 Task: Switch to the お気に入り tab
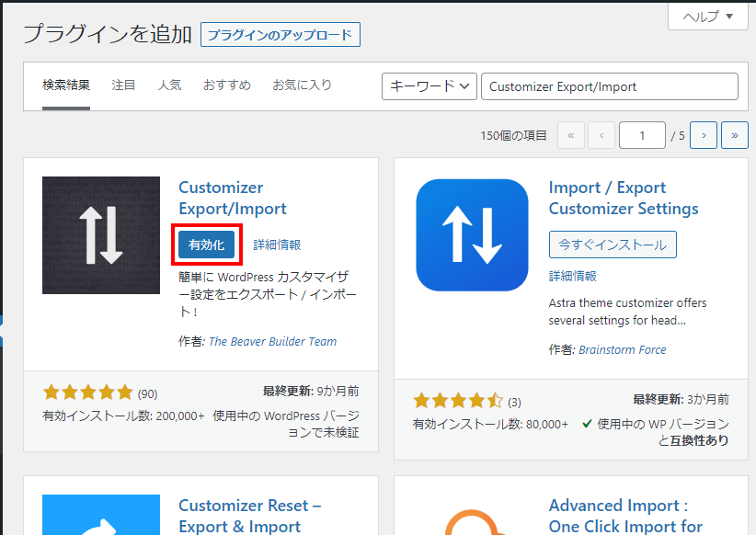click(x=303, y=85)
